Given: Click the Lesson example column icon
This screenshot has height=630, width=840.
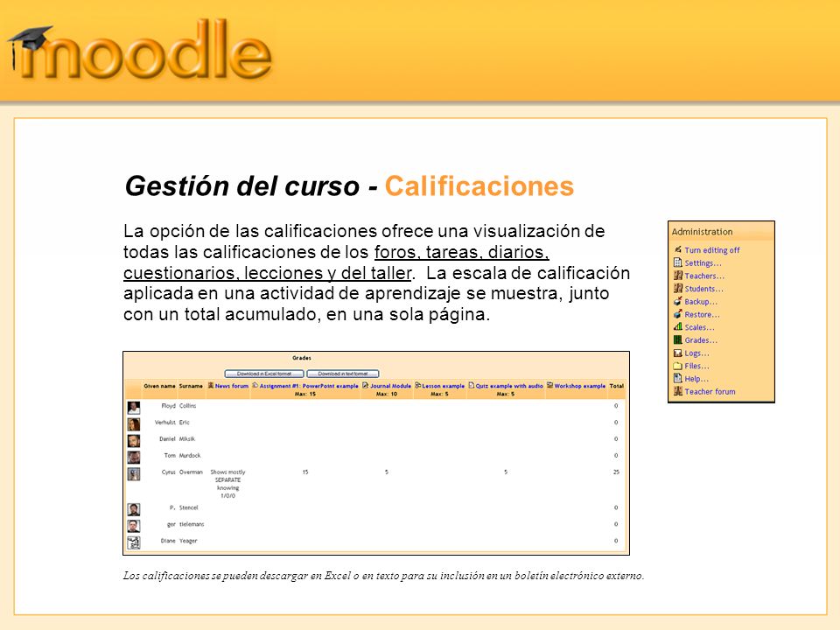Looking at the screenshot, I should [x=418, y=385].
